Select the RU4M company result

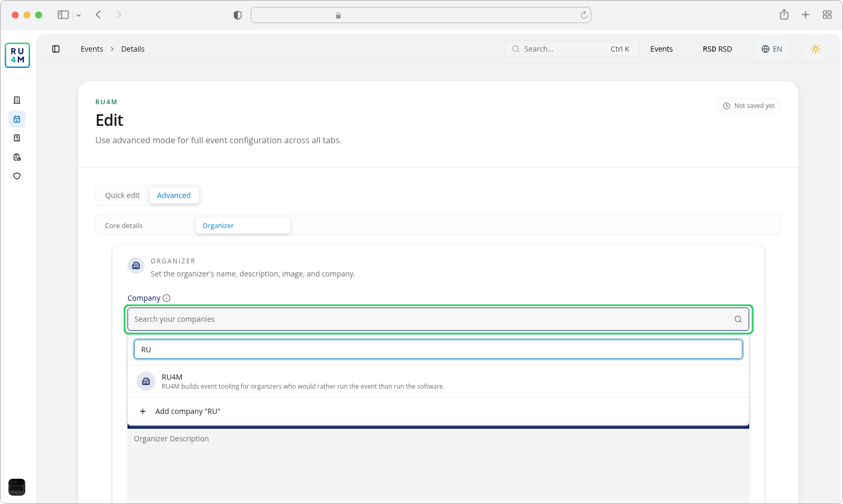pos(438,381)
